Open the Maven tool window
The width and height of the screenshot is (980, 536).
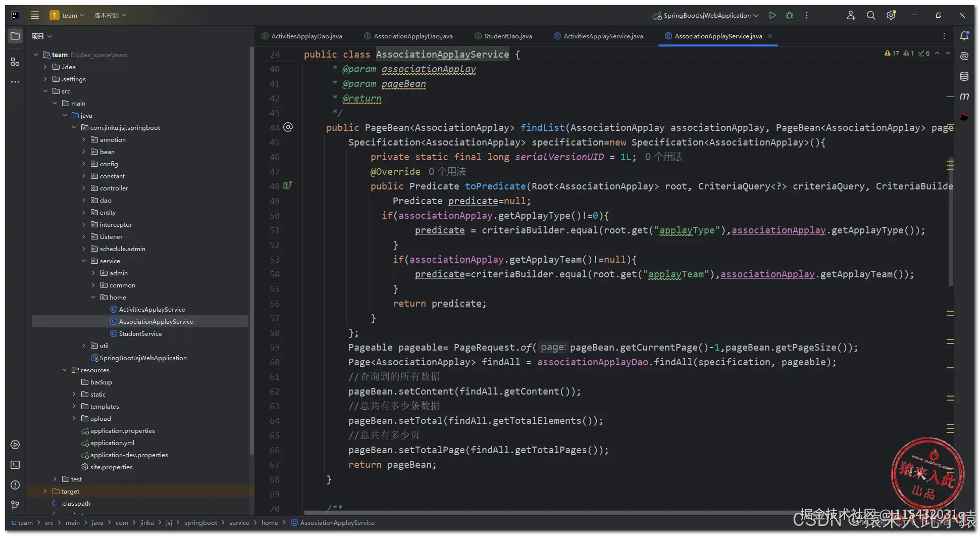964,96
